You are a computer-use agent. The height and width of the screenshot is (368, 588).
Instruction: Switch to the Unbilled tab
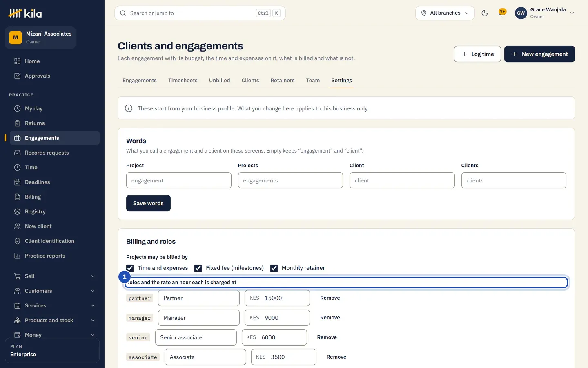[219, 81]
